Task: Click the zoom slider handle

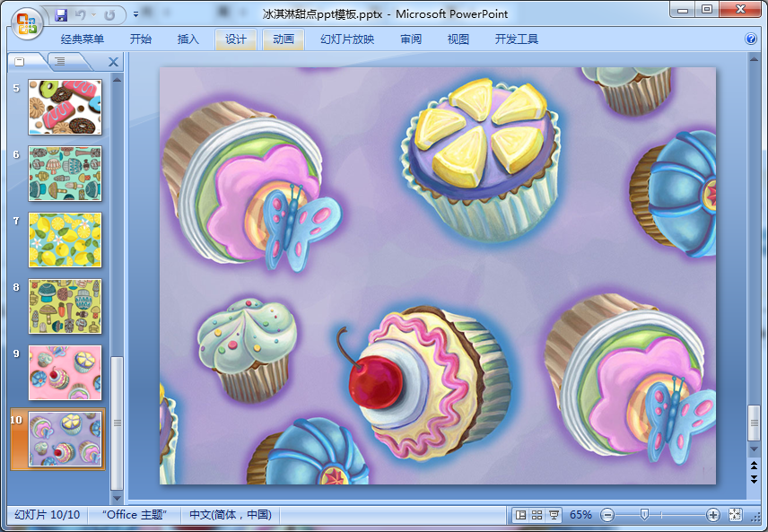Action: [644, 515]
